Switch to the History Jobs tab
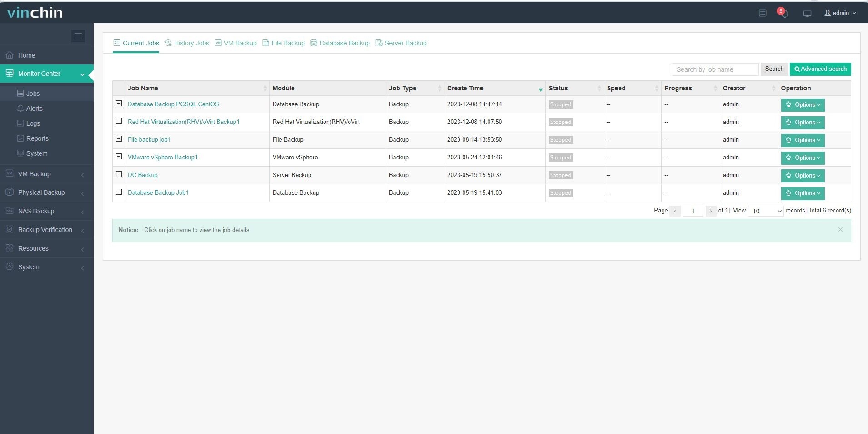Viewport: 868px width, 434px height. point(187,43)
